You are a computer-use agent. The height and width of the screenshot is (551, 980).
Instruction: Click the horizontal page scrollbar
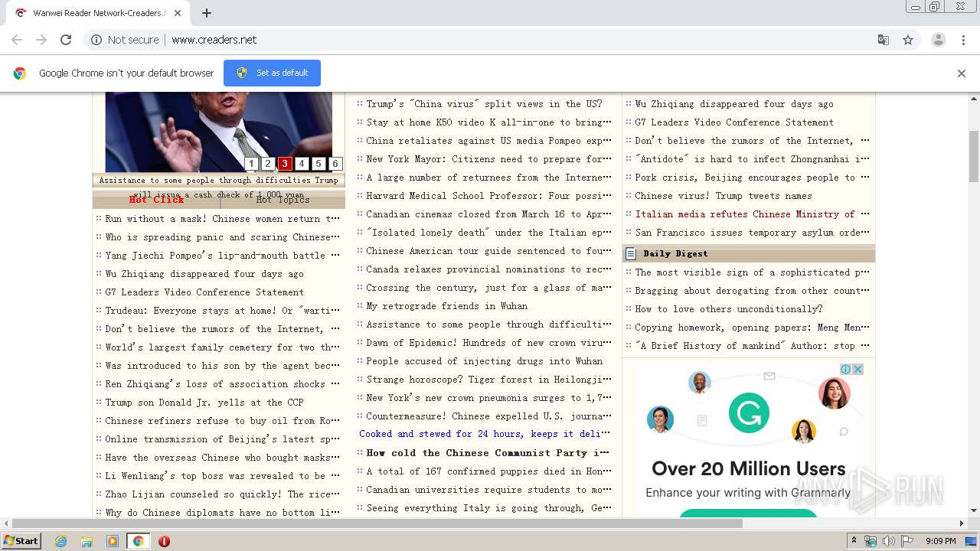pyautogui.click(x=377, y=523)
